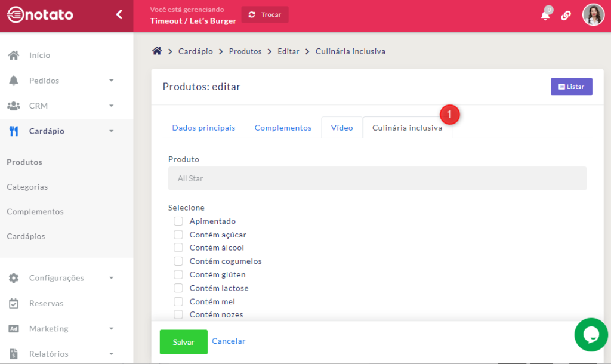The width and height of the screenshot is (611, 364).
Task: Click the Cancelar link
Action: [x=229, y=341]
